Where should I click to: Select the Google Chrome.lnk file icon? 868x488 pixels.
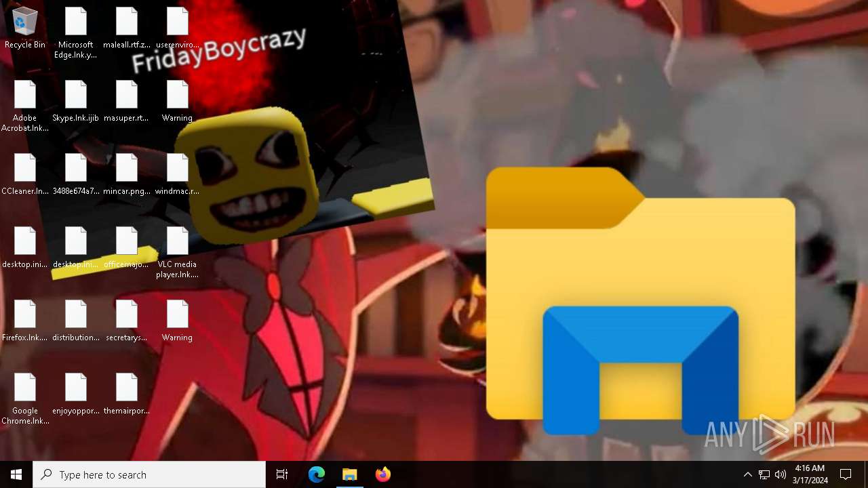(x=25, y=399)
